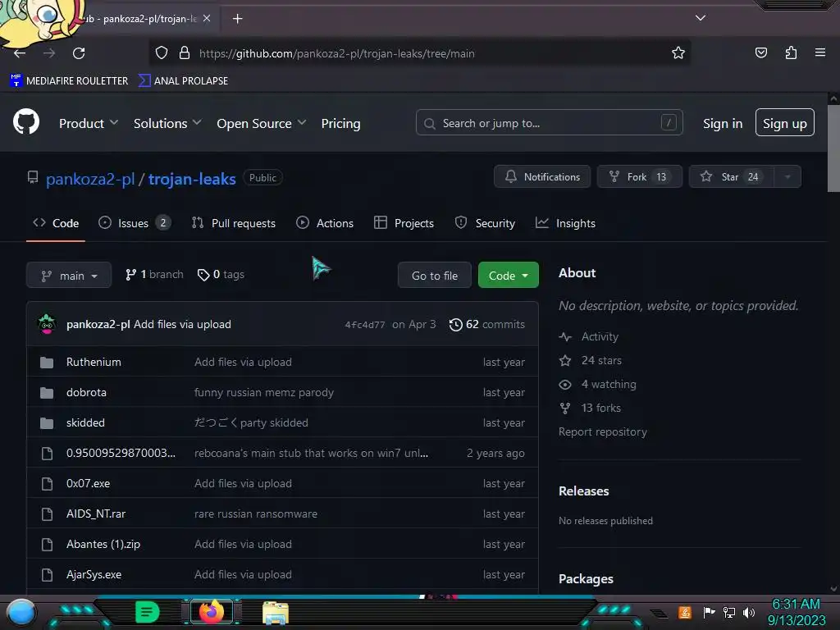Click the Firefox taskbar icon

coord(211,612)
